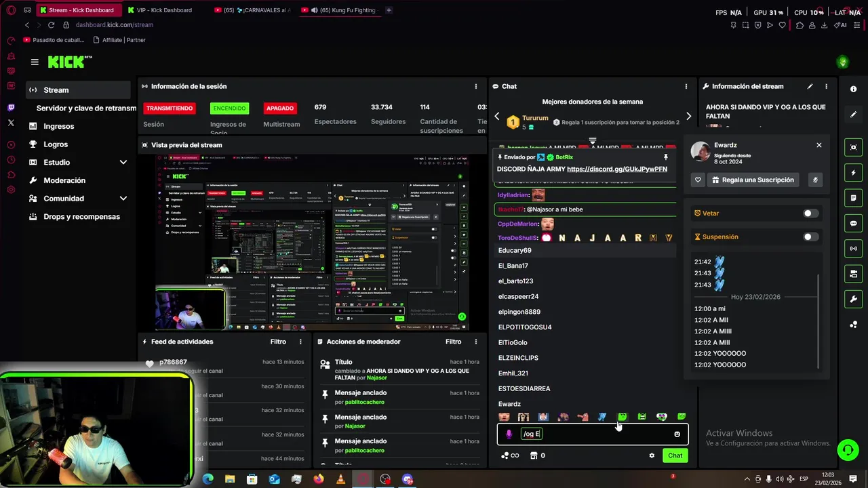
Task: Select ESTOESDIARREA from mention suggestions
Action: point(524,389)
